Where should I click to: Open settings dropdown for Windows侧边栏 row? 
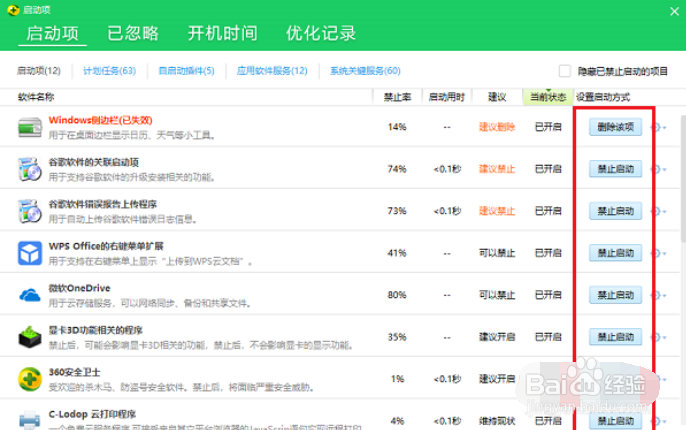tap(660, 128)
